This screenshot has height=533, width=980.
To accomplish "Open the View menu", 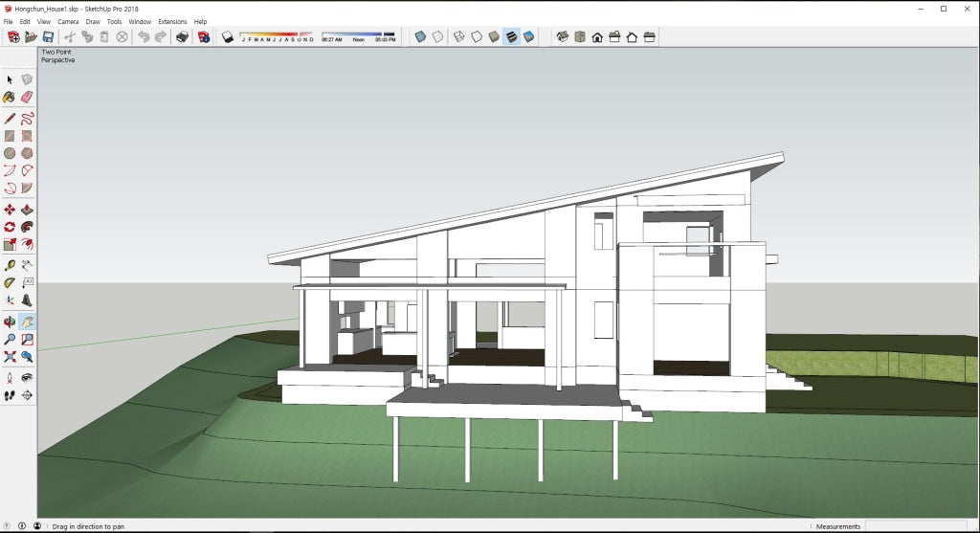I will [x=44, y=21].
